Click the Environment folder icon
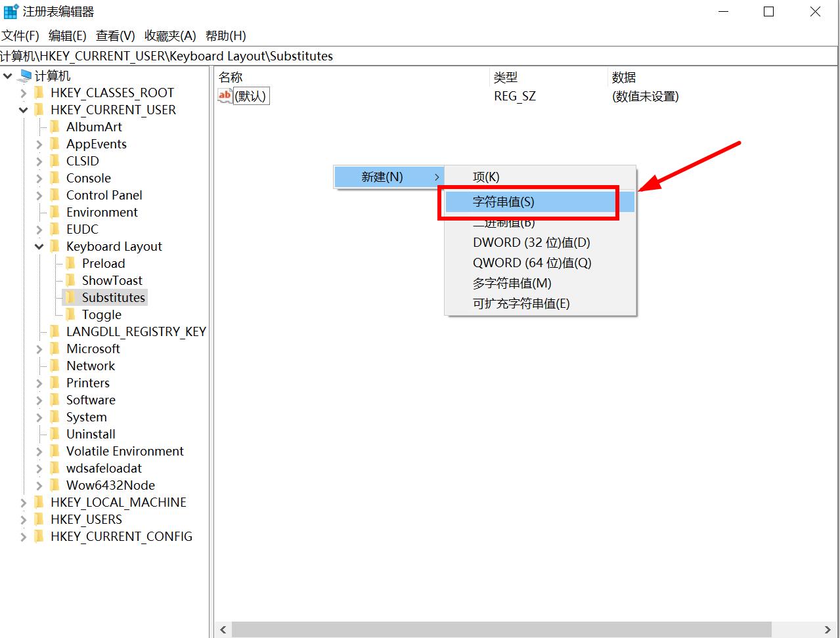Viewport: 840px width, 638px height. point(55,212)
